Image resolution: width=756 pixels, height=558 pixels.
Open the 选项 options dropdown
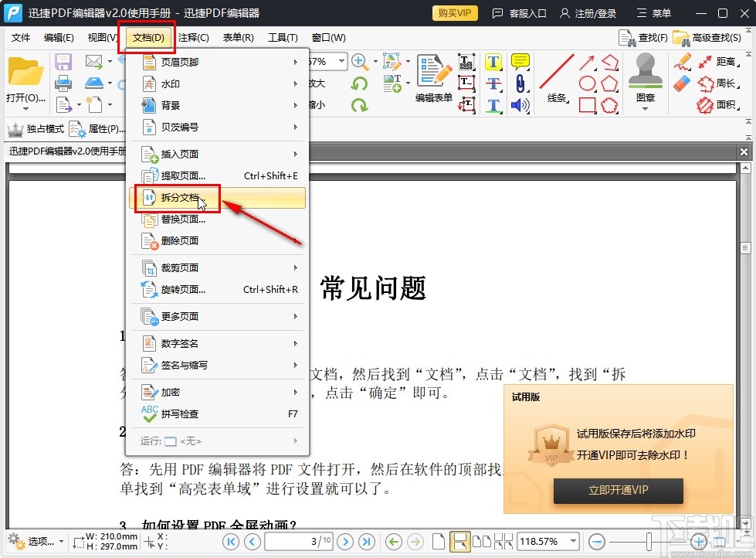click(36, 542)
